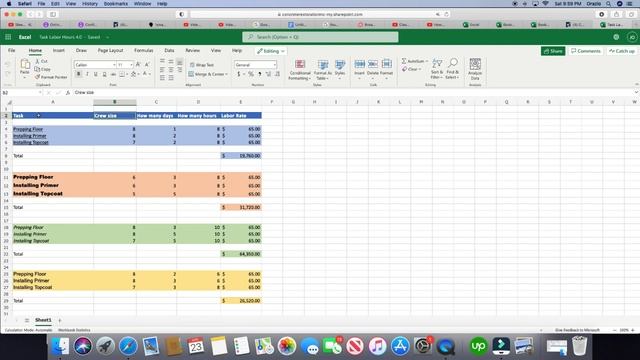Expand the Name Box dropdown arrow

tap(40, 93)
